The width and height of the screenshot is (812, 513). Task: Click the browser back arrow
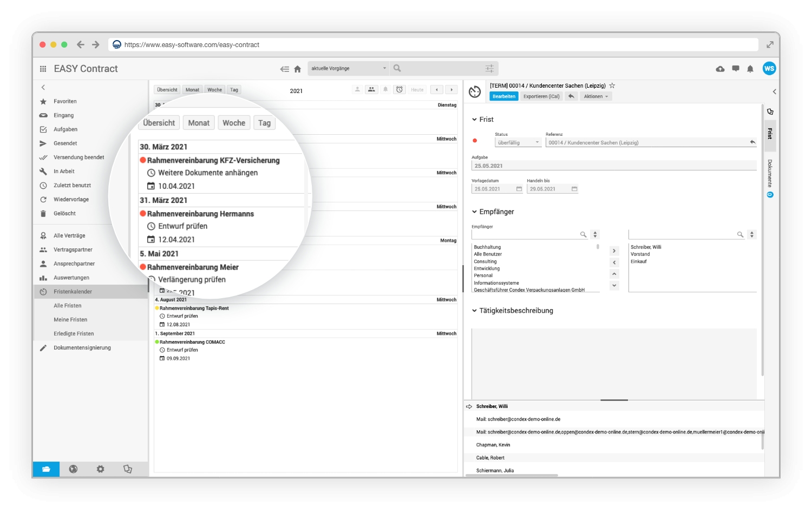pyautogui.click(x=81, y=44)
